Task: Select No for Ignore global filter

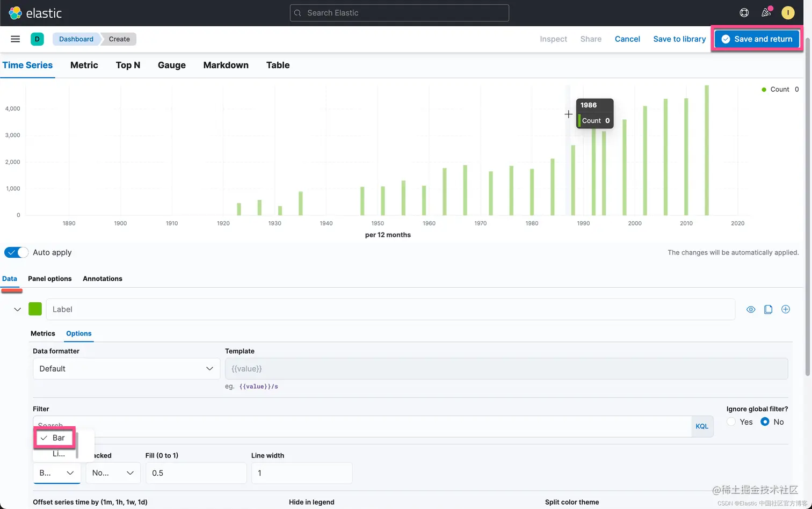Action: [765, 422]
